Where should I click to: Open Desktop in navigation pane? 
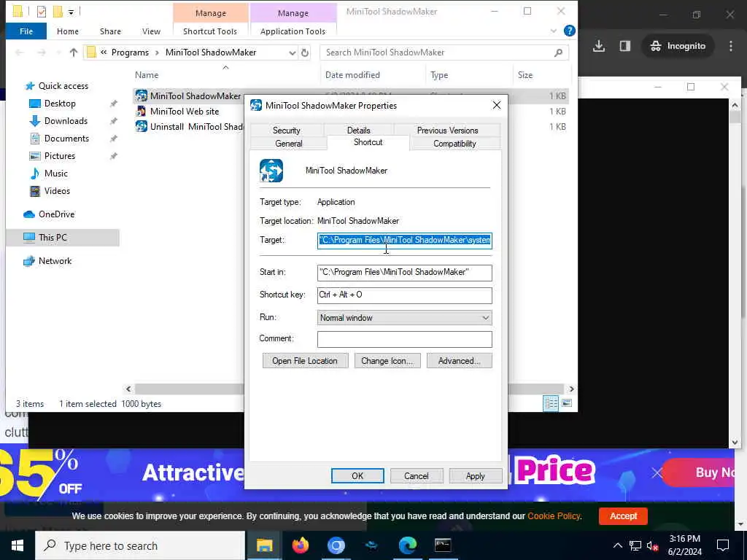60,104
